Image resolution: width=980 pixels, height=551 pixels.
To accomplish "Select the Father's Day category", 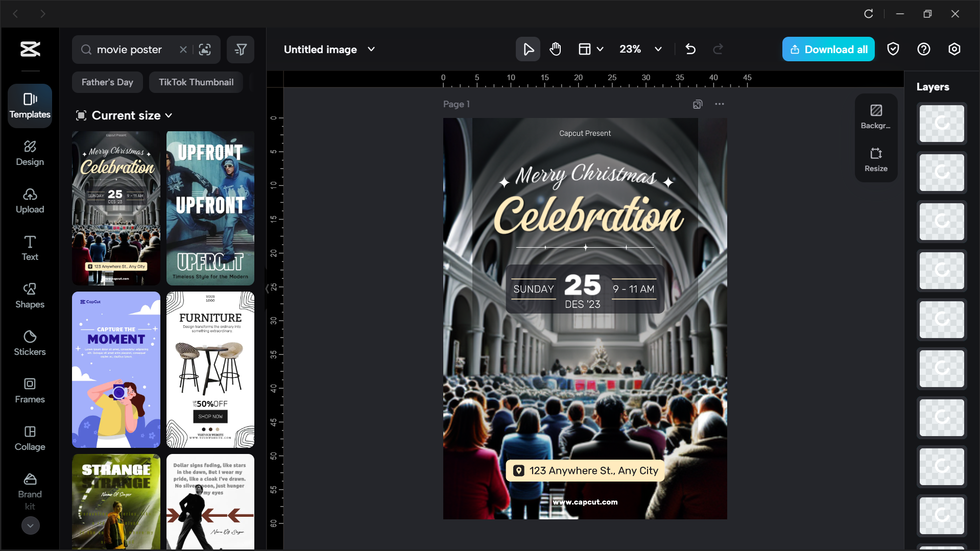I will pyautogui.click(x=107, y=82).
